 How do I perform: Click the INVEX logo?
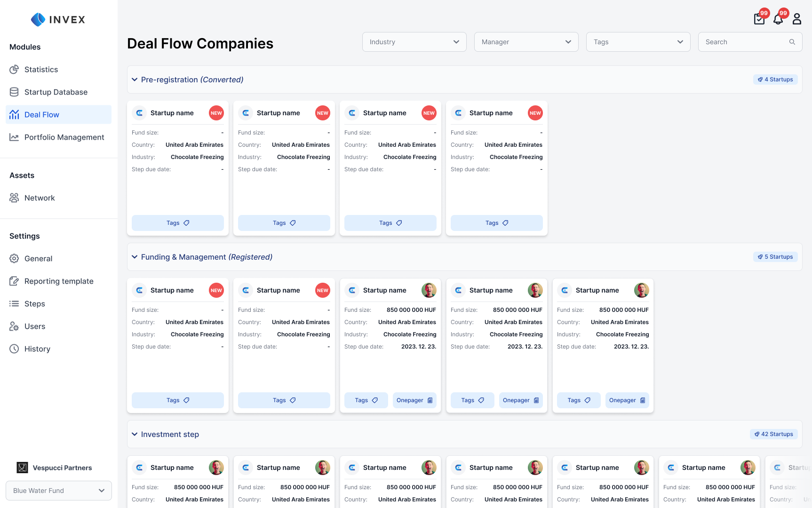(x=58, y=20)
